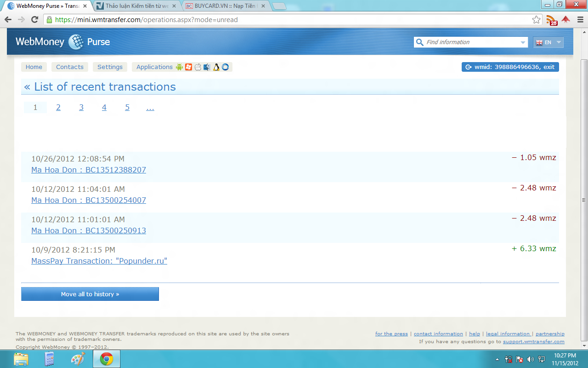Viewport: 588px width, 368px height.
Task: Click the green SSL padlock icon
Action: [49, 20]
